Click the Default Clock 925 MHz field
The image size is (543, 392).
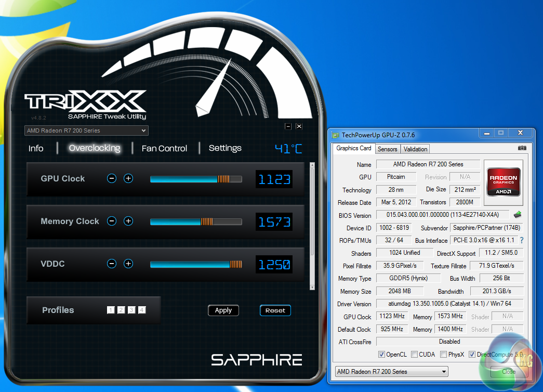(392, 329)
